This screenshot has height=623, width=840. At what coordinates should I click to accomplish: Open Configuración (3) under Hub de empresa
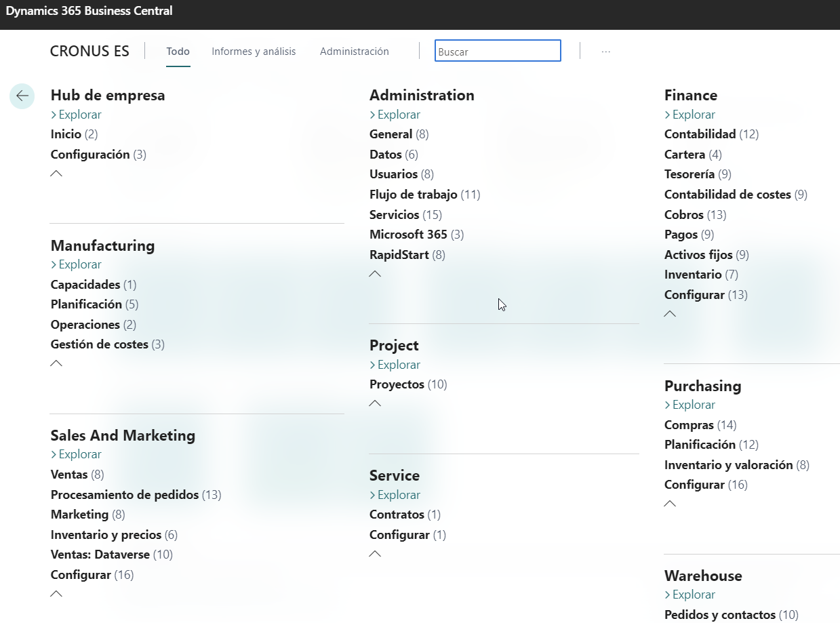(98, 155)
